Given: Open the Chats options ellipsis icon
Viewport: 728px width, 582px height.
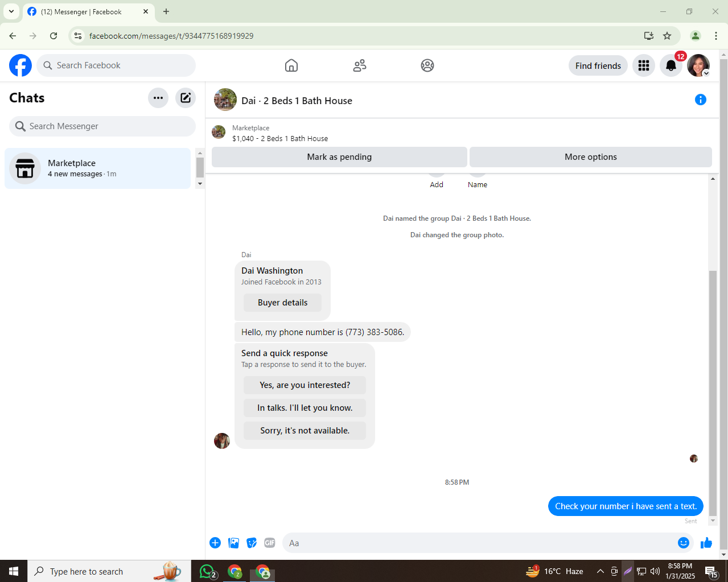Looking at the screenshot, I should [158, 98].
